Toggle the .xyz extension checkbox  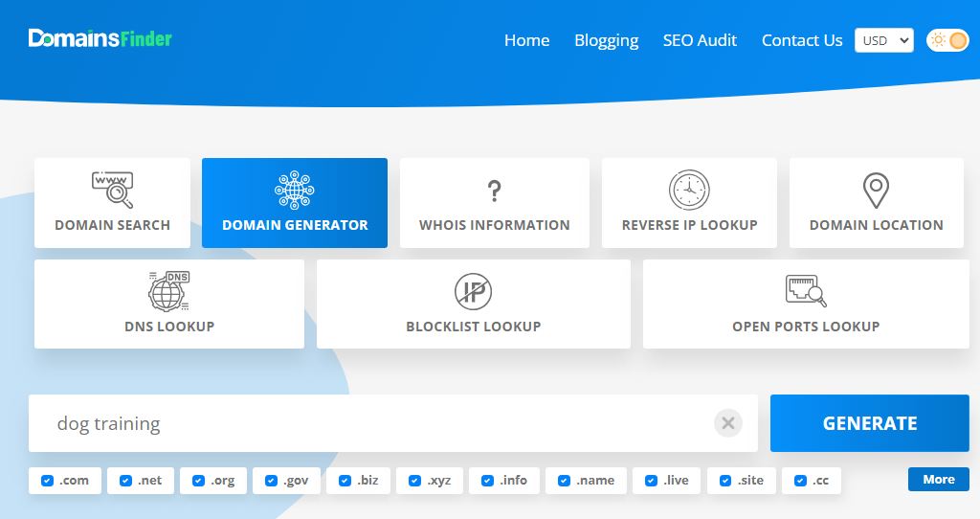coord(414,481)
